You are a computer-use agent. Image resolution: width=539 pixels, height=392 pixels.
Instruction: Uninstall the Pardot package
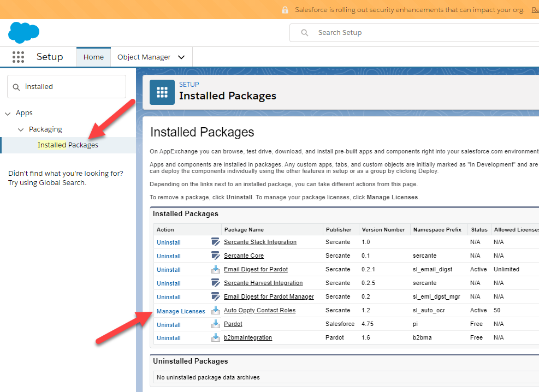tap(168, 325)
